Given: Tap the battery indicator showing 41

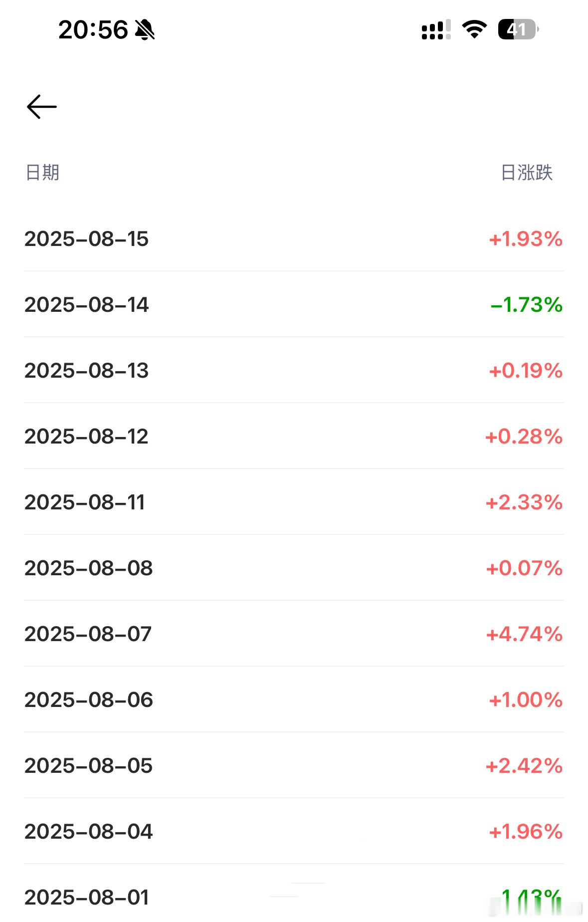Looking at the screenshot, I should [x=518, y=29].
